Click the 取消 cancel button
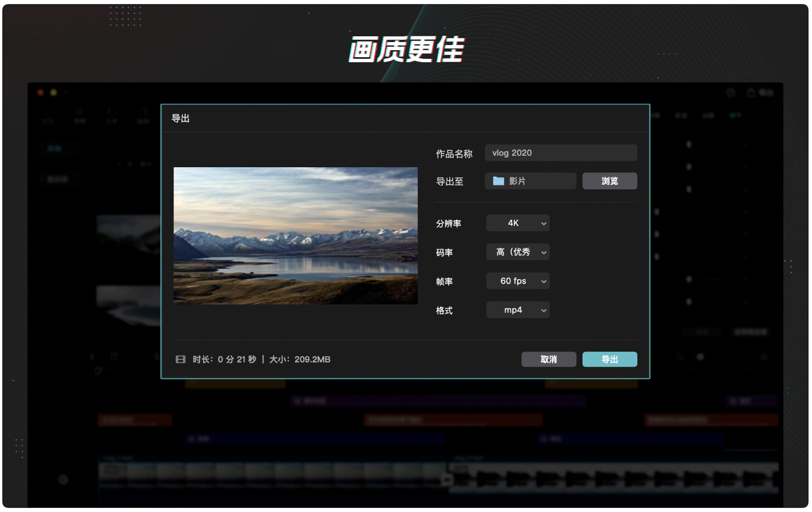812x512 pixels. (548, 359)
